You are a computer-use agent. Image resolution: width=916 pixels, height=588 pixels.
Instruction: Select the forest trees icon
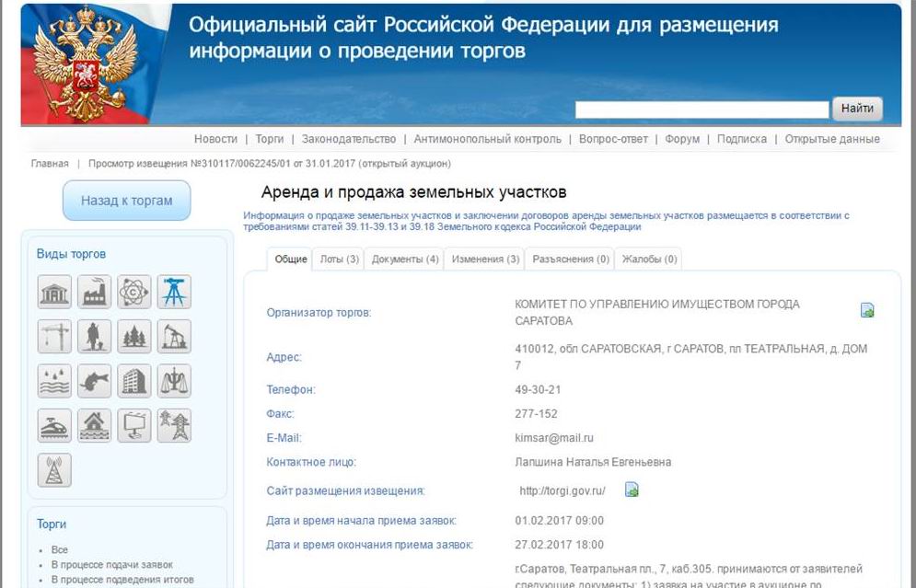(134, 336)
